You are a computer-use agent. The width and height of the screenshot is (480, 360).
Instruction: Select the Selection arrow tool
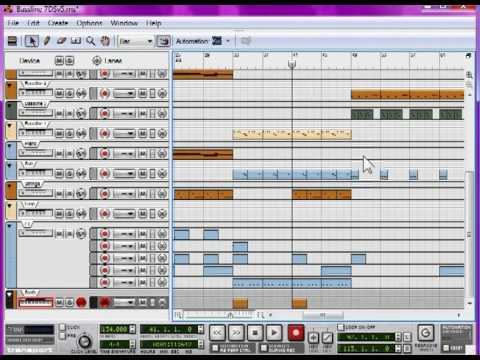[32, 41]
